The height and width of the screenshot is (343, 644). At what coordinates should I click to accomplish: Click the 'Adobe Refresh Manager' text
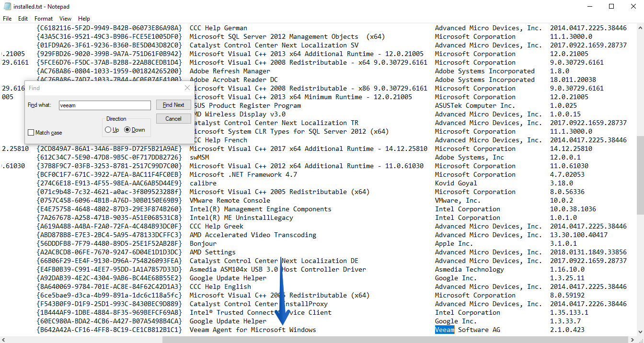[x=230, y=71]
